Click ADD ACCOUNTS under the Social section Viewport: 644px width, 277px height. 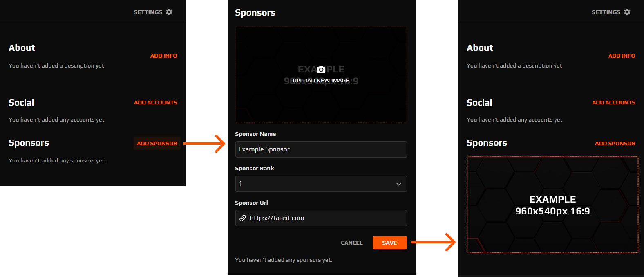(x=155, y=102)
